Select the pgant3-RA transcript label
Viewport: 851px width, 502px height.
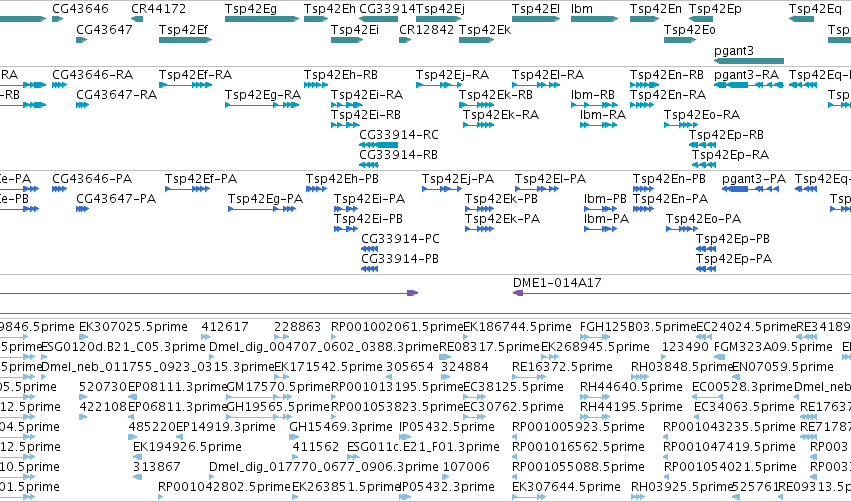[x=747, y=75]
